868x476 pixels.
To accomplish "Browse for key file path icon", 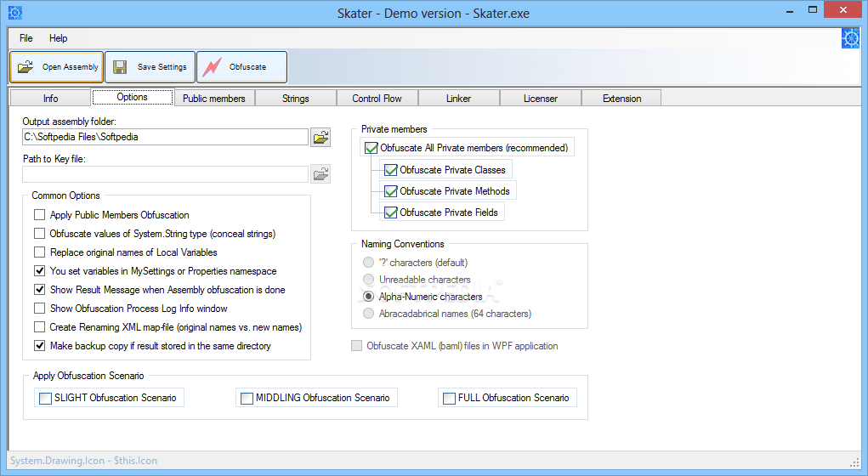I will 321,174.
